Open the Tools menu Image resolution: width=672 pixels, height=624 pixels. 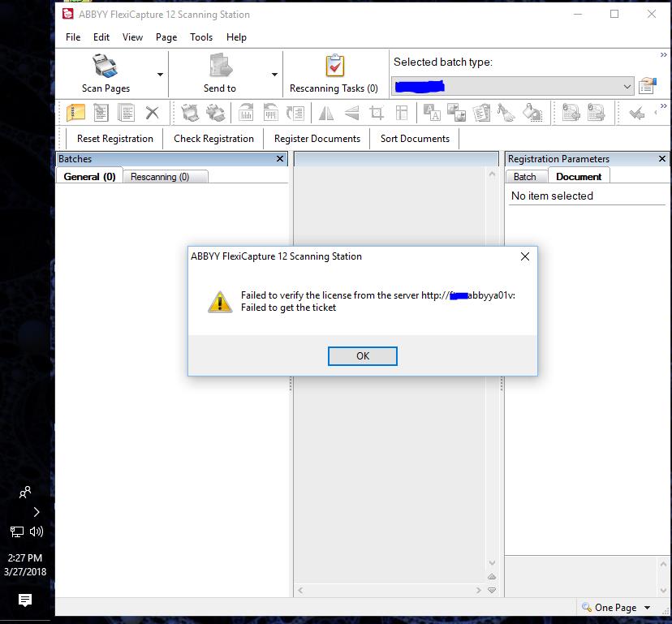point(201,37)
